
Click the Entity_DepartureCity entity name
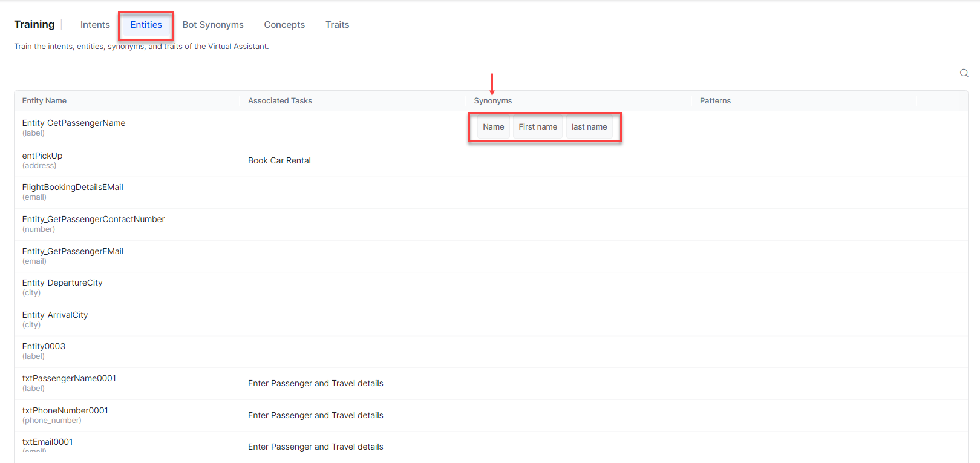[x=62, y=283]
